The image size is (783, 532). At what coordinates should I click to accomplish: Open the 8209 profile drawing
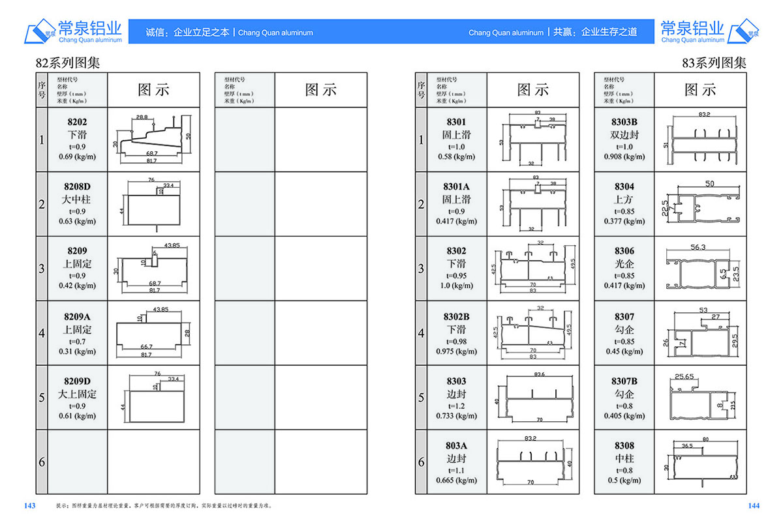(153, 268)
